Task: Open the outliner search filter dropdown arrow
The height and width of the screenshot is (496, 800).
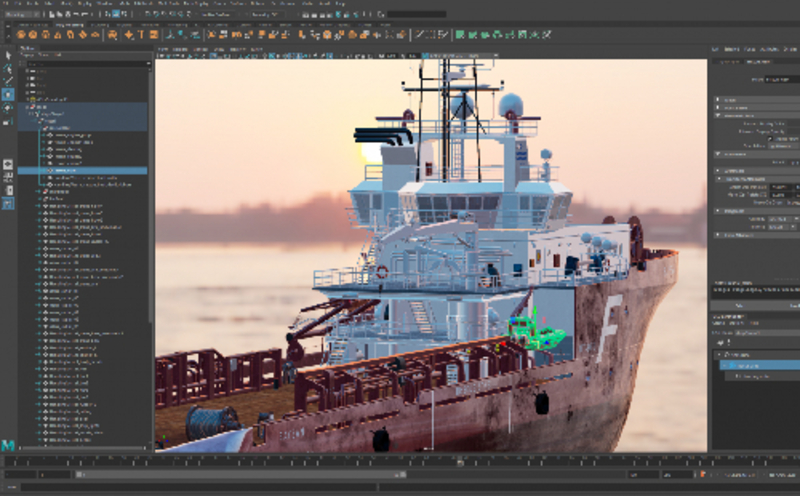Action: click(148, 64)
